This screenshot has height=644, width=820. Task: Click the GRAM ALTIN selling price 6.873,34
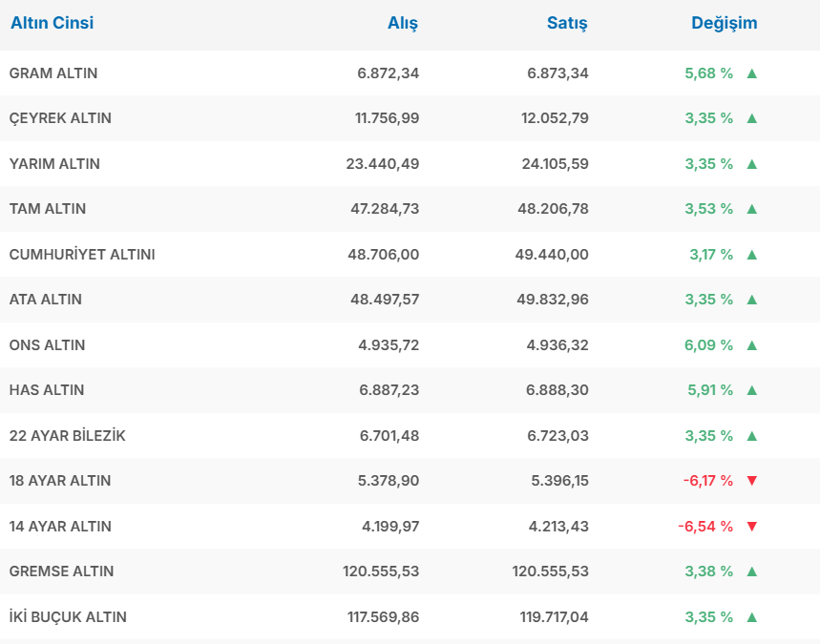557,73
